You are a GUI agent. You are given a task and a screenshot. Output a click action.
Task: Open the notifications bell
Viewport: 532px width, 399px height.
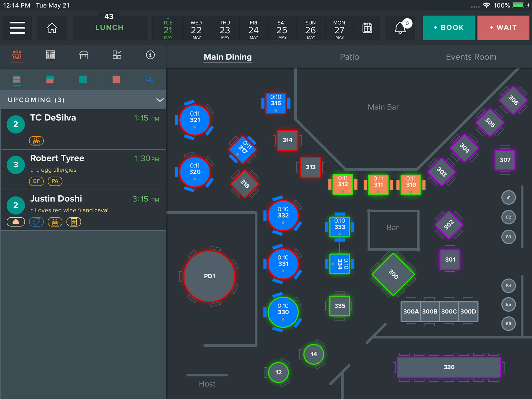[400, 27]
